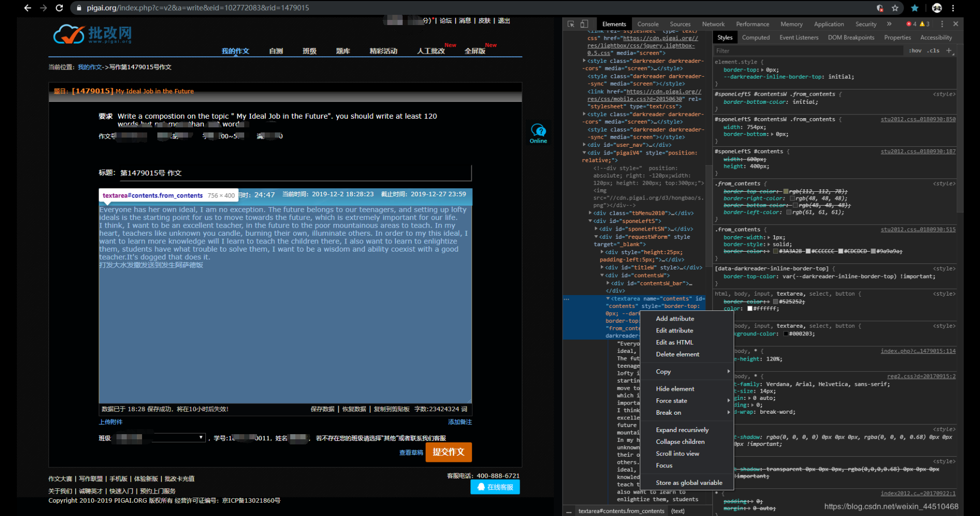This screenshot has height=516, width=980.
Task: Click the textarea#contents.from_contents breadcrumb
Action: [x=621, y=511]
